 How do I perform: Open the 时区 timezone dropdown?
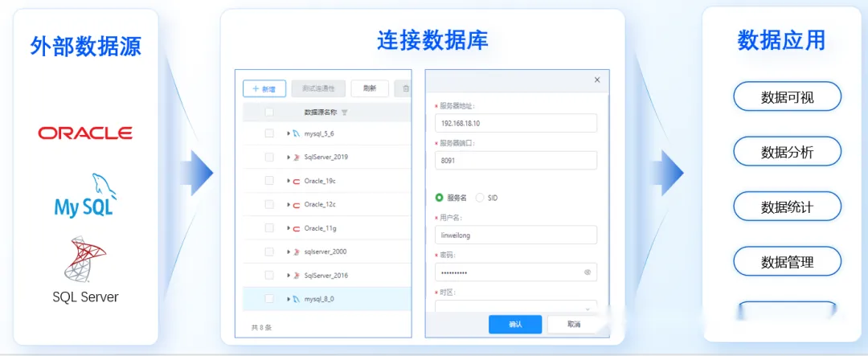[x=516, y=307]
